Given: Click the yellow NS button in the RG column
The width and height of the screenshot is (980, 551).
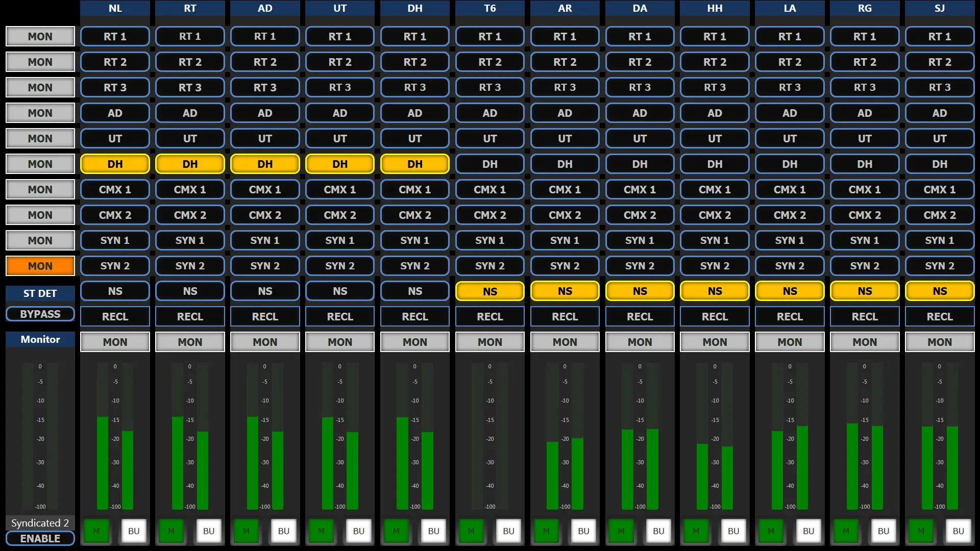Looking at the screenshot, I should 865,291.
